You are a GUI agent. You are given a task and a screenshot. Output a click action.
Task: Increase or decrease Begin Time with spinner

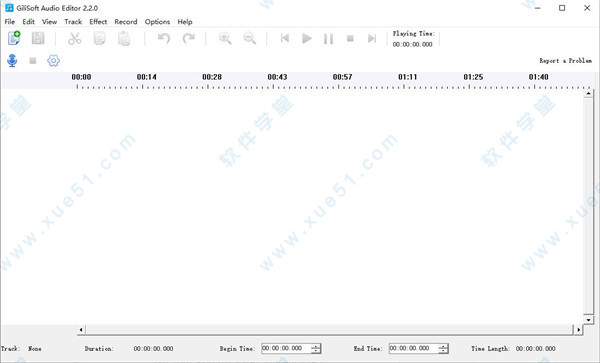click(x=316, y=348)
